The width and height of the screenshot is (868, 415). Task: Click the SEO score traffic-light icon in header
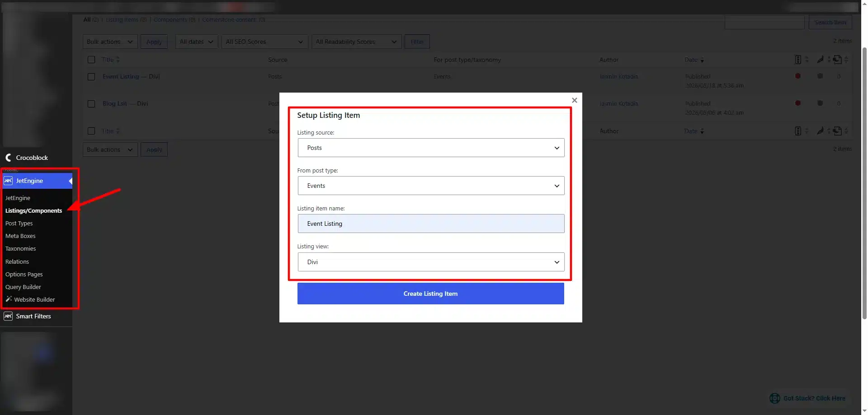click(798, 60)
